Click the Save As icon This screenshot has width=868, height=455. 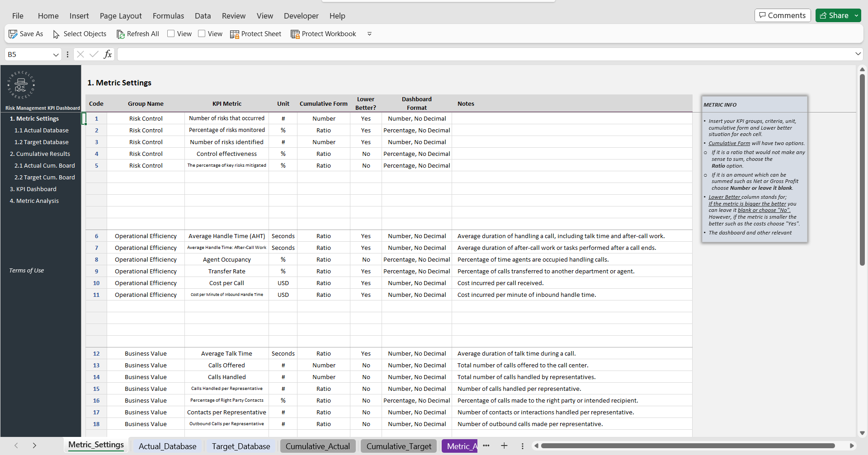(x=13, y=34)
